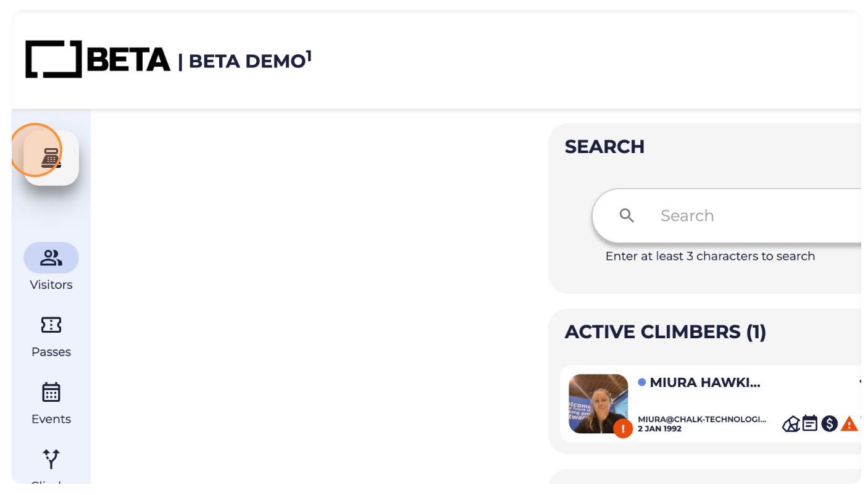The image size is (868, 495).
Task: Click the orange exclamation badge on photo
Action: tap(623, 428)
